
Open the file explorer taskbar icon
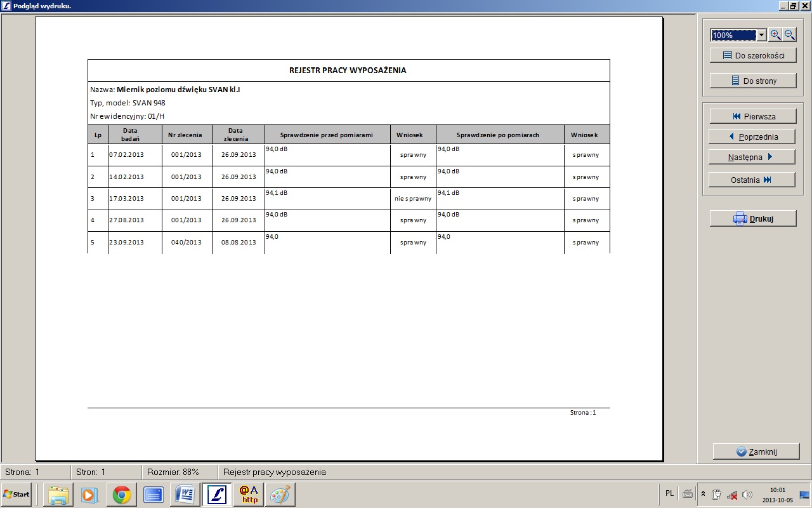tap(58, 495)
